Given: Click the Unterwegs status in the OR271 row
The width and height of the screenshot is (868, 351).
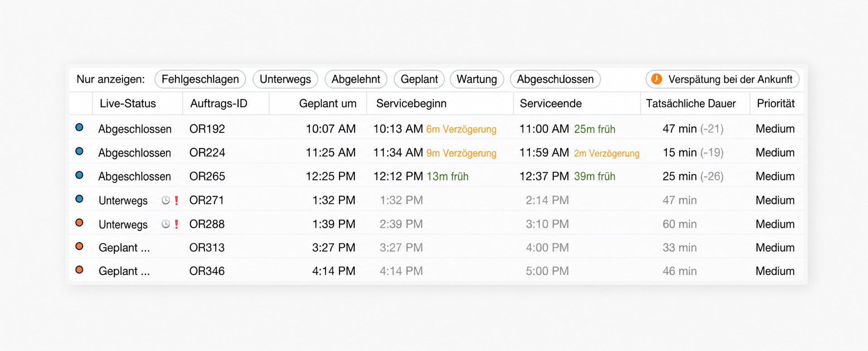Looking at the screenshot, I should pos(123,200).
